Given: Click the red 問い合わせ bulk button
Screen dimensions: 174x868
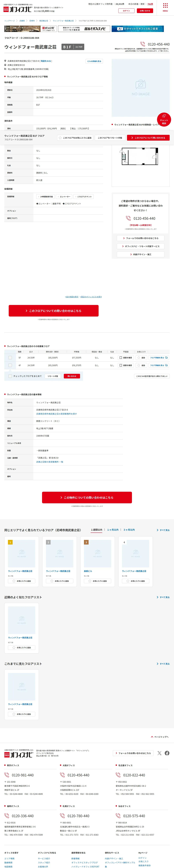Looking at the screenshot, I should coord(72,376).
